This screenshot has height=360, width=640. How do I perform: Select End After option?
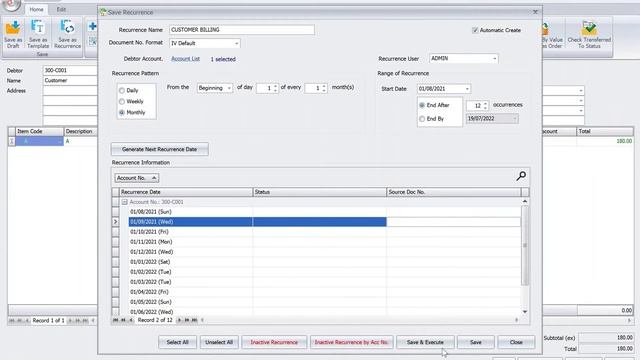tap(422, 105)
